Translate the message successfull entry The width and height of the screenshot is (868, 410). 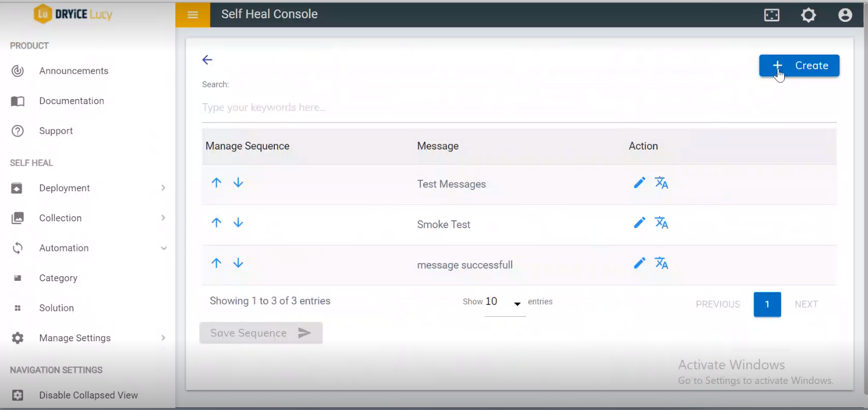click(x=661, y=263)
